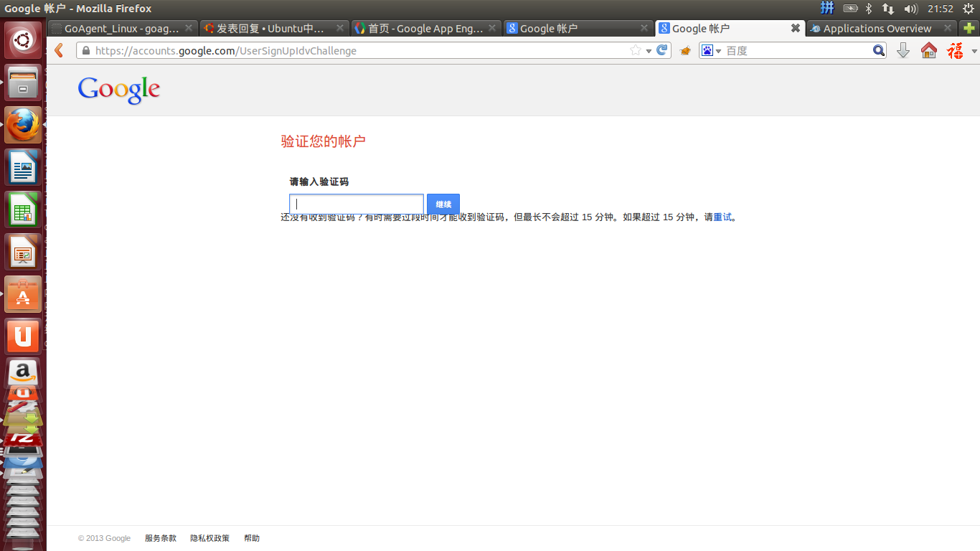Open the Bluetooth indicator menu

click(x=868, y=9)
